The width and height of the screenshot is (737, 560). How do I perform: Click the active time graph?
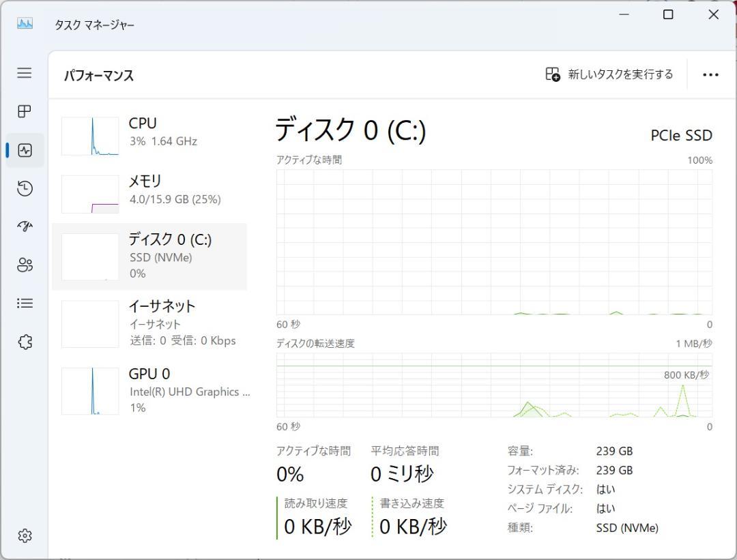pyautogui.click(x=495, y=242)
